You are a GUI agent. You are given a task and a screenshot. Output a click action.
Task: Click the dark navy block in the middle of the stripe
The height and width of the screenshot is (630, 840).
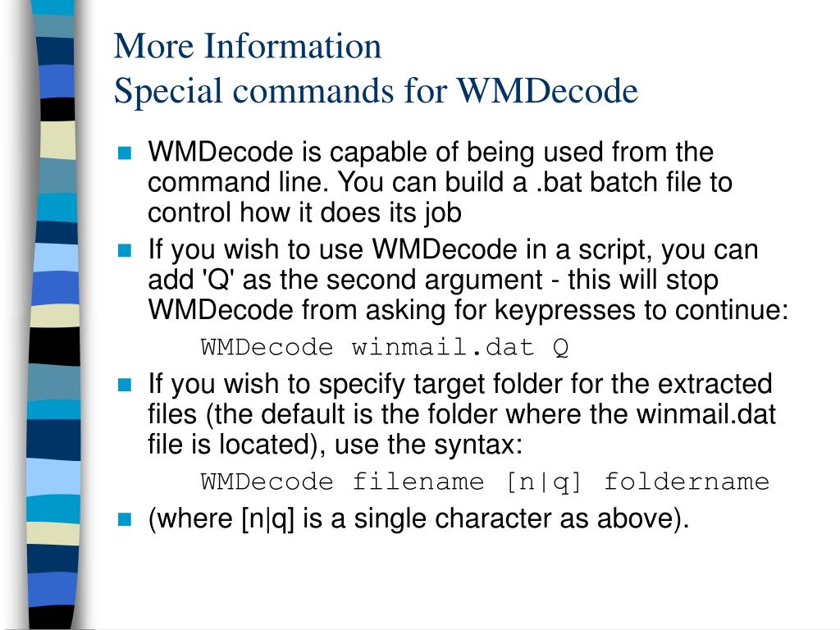tap(53, 440)
